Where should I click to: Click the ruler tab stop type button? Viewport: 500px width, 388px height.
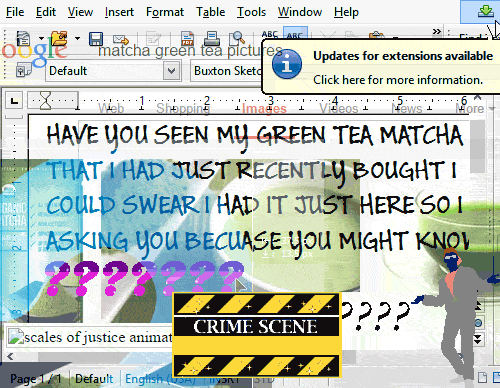(x=14, y=101)
